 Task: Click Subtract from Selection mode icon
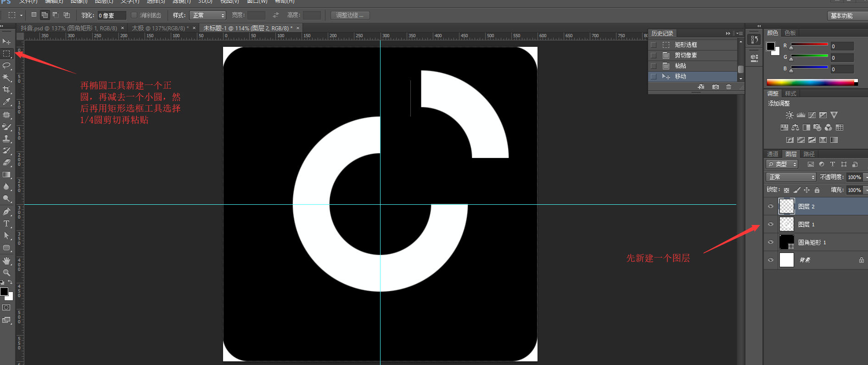click(56, 15)
